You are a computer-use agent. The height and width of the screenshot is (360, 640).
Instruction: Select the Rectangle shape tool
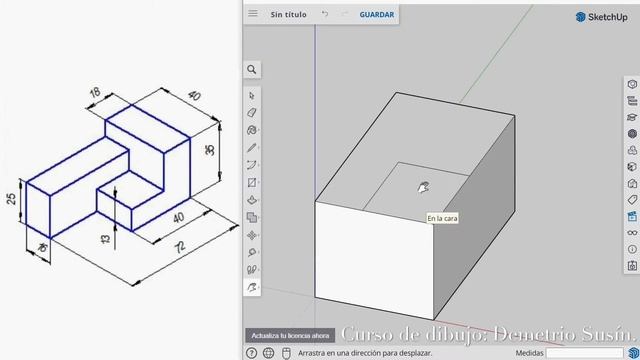coord(252,182)
